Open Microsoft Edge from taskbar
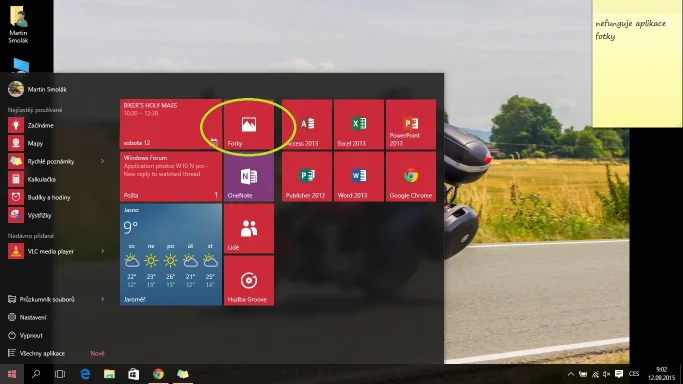The width and height of the screenshot is (683, 384). coord(85,374)
